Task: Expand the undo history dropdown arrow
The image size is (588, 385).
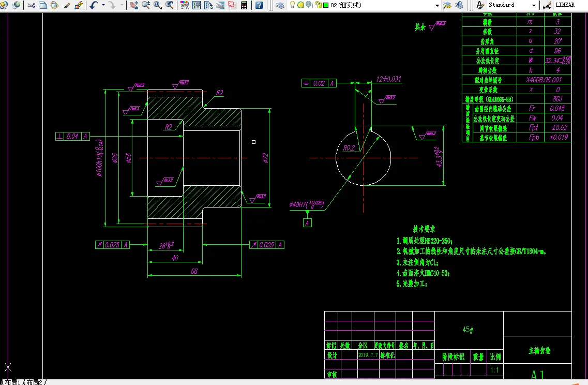Action: coord(103,5)
